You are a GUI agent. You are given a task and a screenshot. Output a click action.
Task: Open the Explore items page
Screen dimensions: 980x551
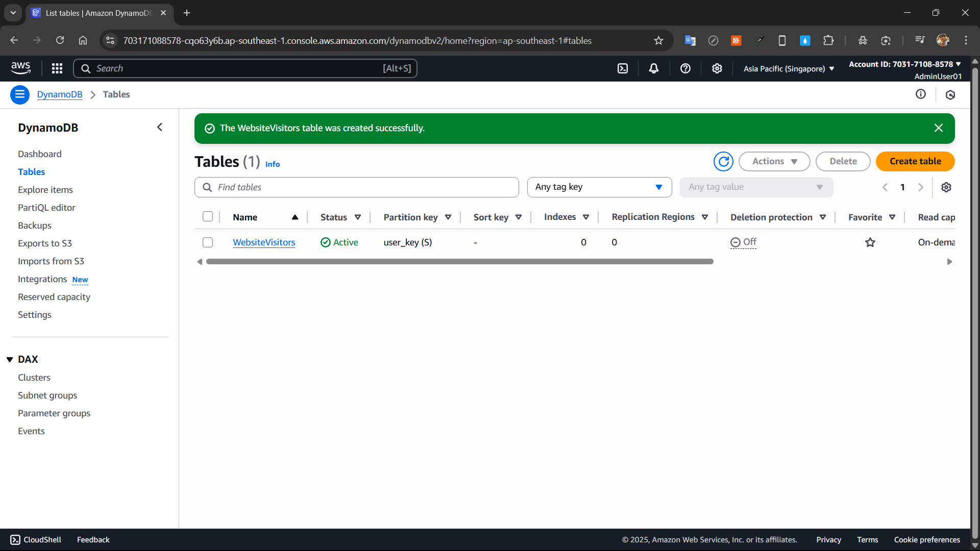point(45,190)
